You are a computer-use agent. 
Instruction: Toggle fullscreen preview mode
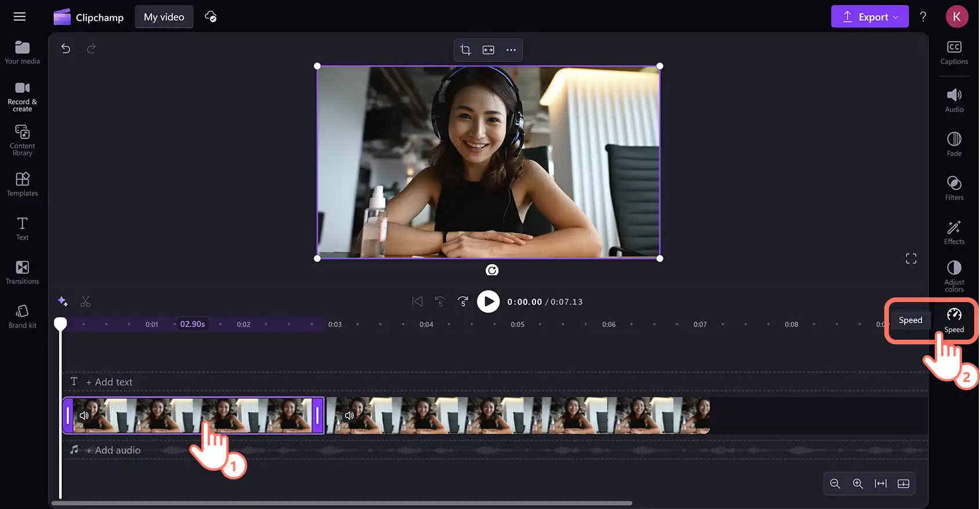click(x=911, y=259)
